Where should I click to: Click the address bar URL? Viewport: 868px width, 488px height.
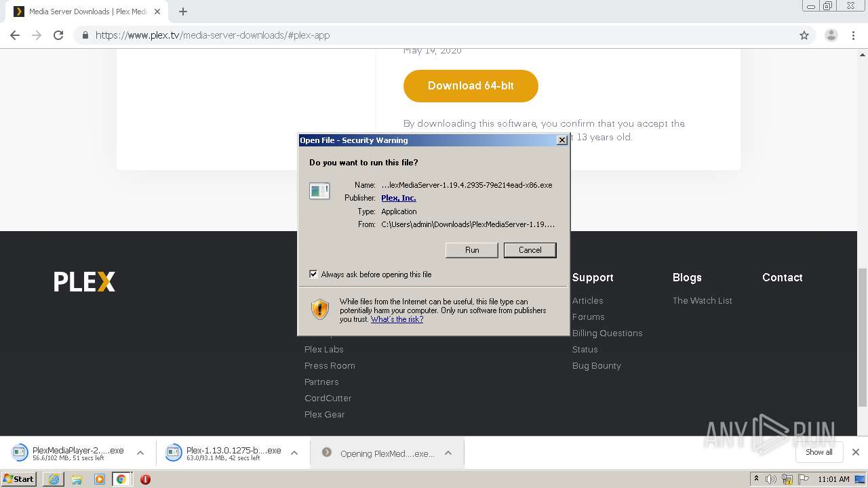(x=212, y=35)
